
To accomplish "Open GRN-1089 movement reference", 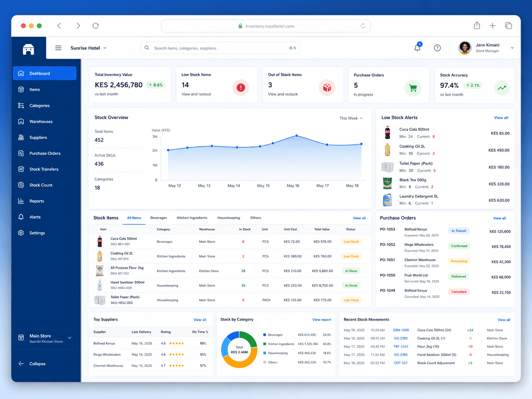I will [x=401, y=330].
